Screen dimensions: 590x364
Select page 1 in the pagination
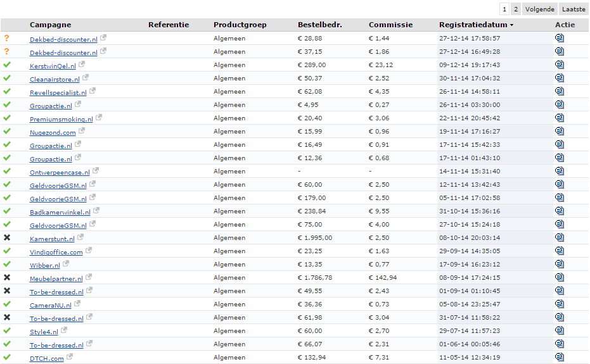(504, 9)
